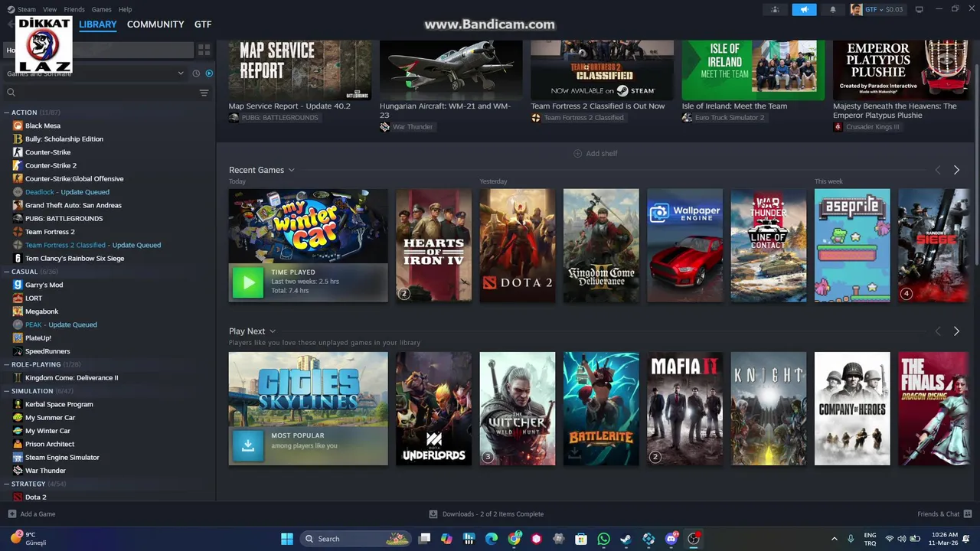980x551 pixels.
Task: Open advanced filter options icon
Action: 204,93
